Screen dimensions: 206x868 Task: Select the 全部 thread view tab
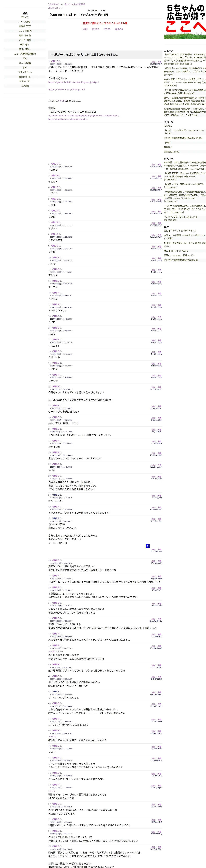pyautogui.click(x=85, y=29)
